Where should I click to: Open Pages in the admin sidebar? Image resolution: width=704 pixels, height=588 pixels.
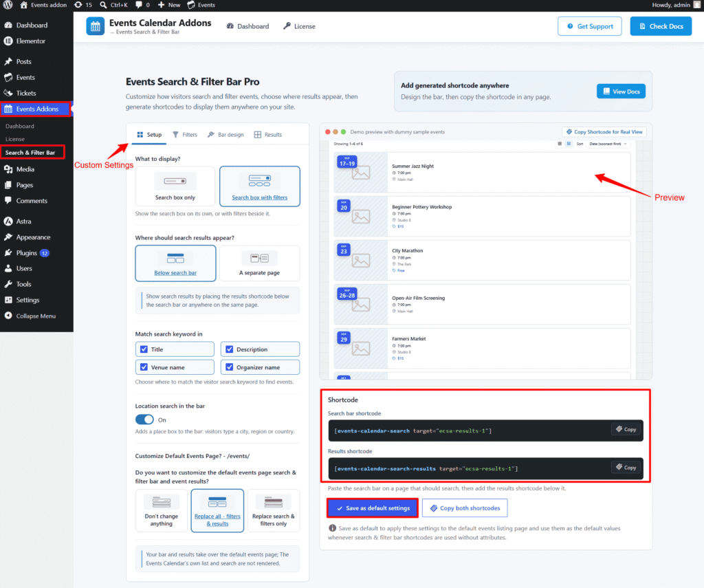click(x=24, y=185)
